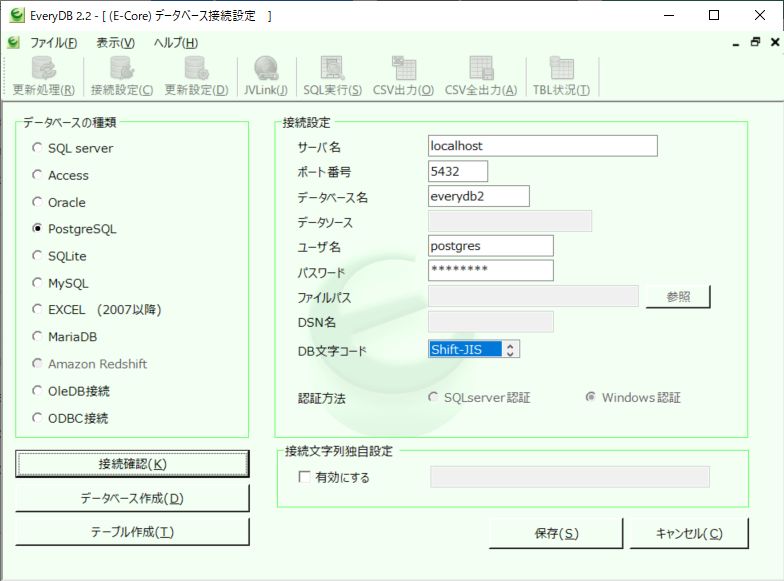The width and height of the screenshot is (784, 581).
Task: Click データベース作成(D) button
Action: [132, 498]
